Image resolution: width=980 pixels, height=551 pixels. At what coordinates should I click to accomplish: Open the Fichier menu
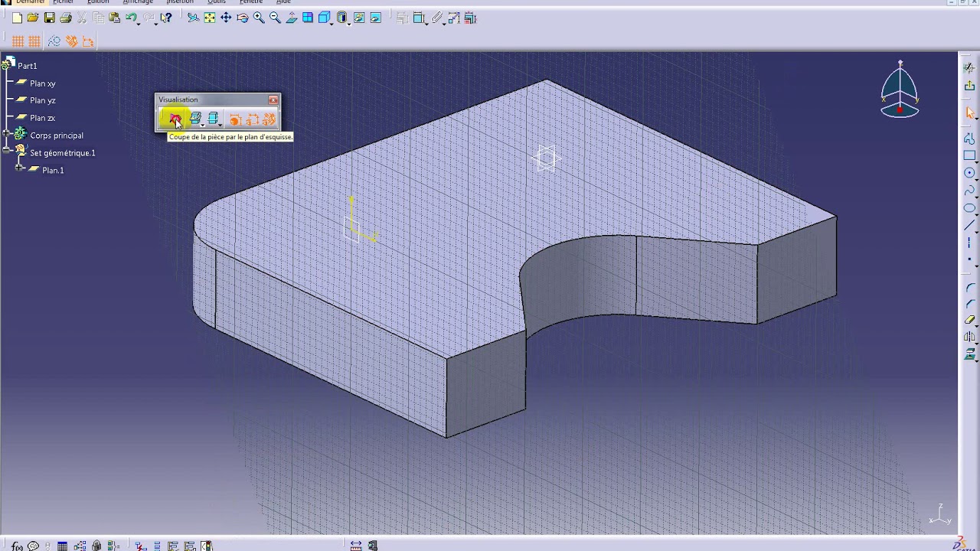point(63,2)
